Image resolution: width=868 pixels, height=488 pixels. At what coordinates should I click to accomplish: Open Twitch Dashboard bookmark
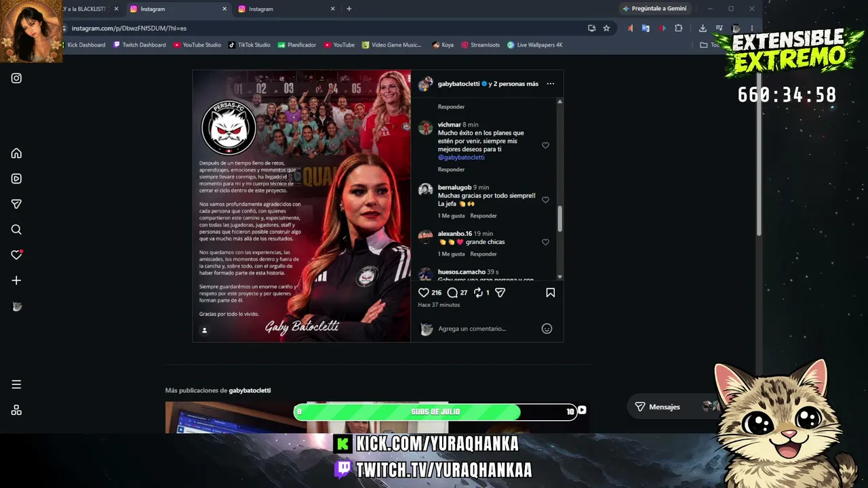(x=139, y=45)
